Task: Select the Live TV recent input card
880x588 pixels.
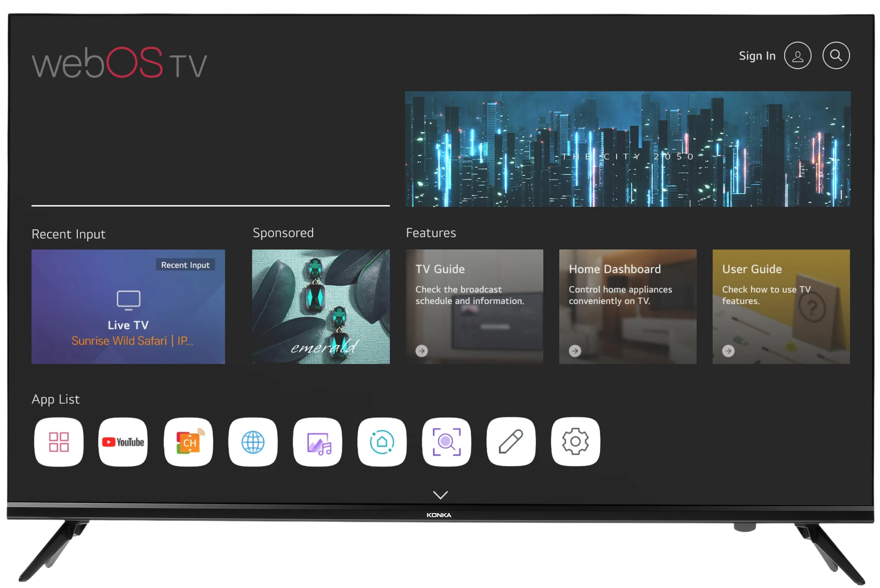Action: (128, 307)
